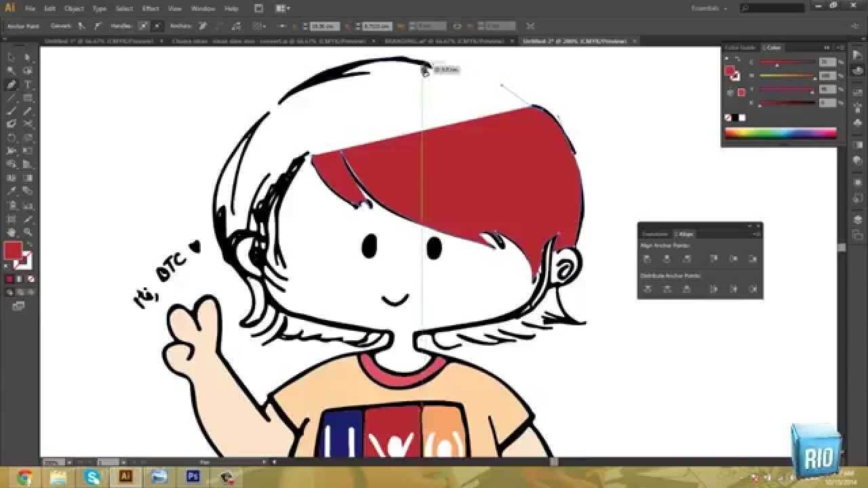Cut path at selected anchor points

(235, 26)
